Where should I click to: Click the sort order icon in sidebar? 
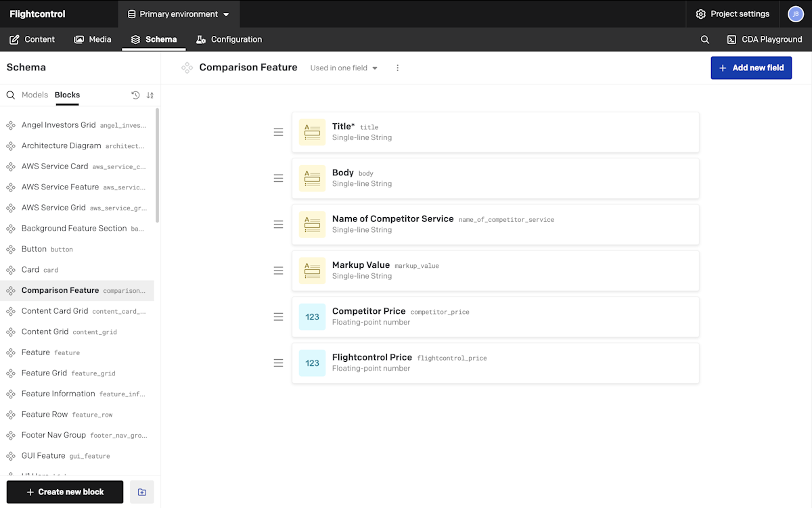150,95
